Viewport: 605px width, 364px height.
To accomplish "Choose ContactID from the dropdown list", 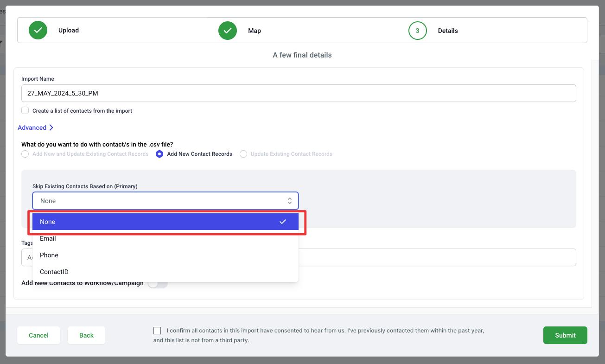I will pyautogui.click(x=54, y=272).
